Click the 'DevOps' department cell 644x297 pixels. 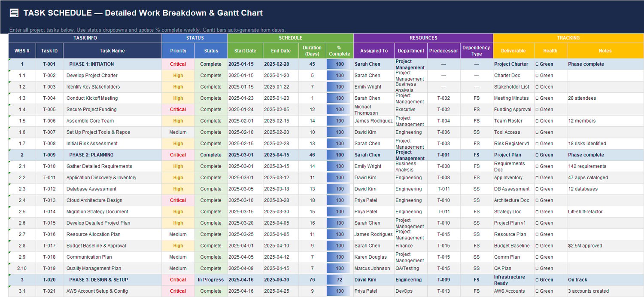pos(411,291)
